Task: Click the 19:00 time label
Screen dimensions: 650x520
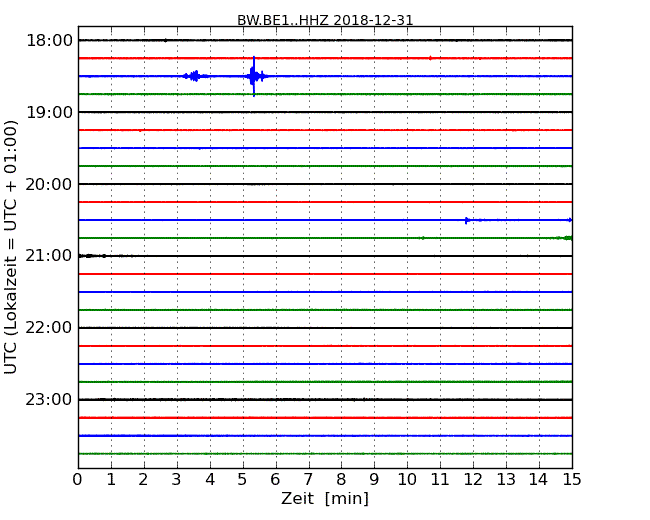Action: click(50, 112)
